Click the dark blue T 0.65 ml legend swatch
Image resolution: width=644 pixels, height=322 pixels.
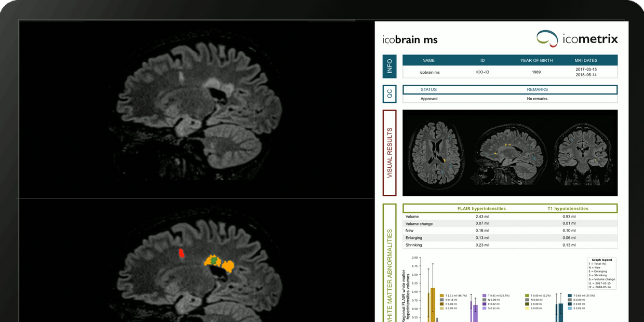click(570, 295)
